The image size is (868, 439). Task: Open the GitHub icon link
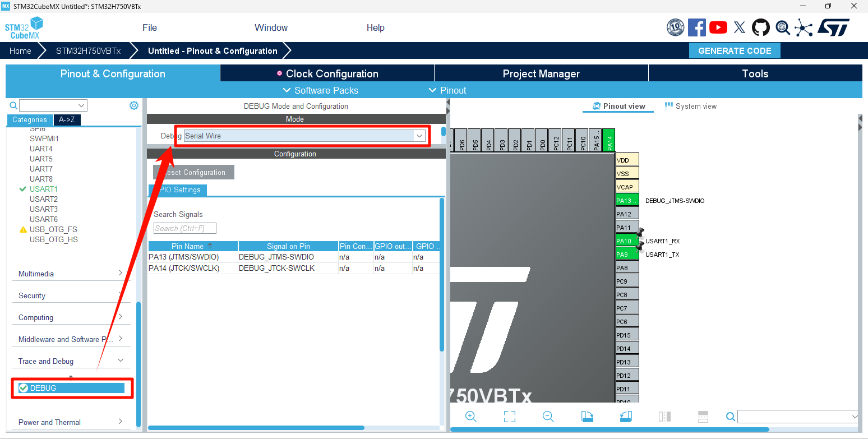coord(761,27)
